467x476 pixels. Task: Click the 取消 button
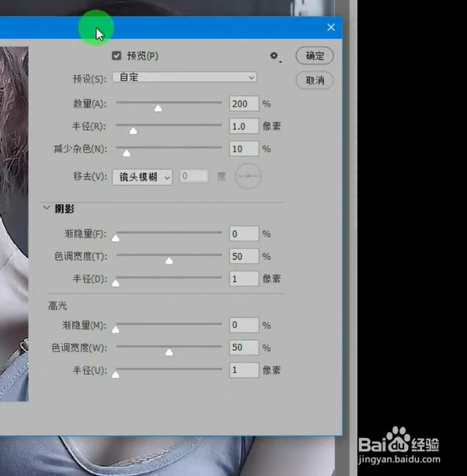click(x=315, y=80)
